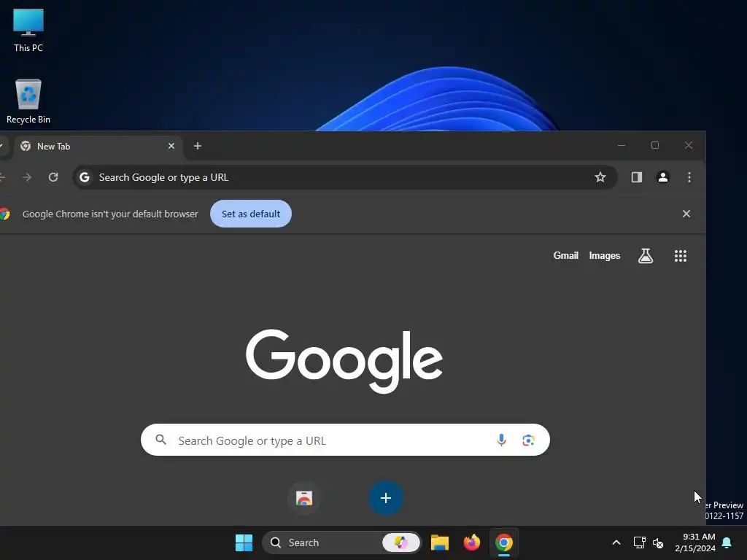This screenshot has height=560, width=747.
Task: Search by image with Google Lens
Action: [x=528, y=440]
